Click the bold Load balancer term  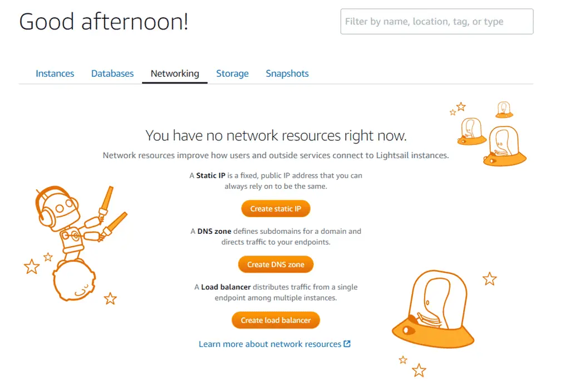point(226,287)
